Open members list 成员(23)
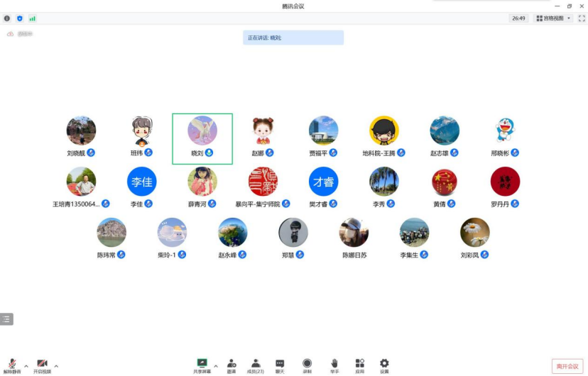This screenshot has height=376, width=588. 255,365
